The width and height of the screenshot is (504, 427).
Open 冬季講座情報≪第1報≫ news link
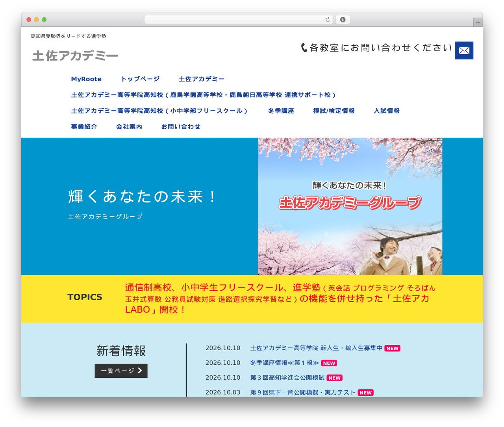coord(285,363)
